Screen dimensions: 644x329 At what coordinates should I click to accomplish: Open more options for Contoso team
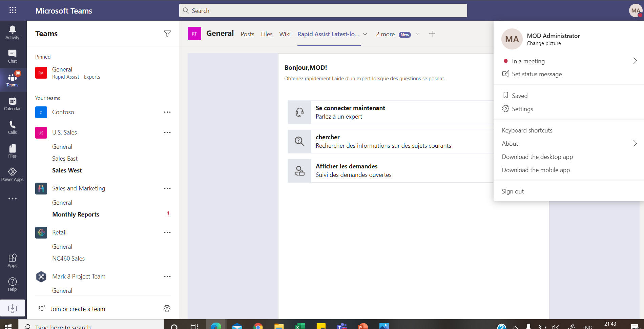pyautogui.click(x=167, y=112)
